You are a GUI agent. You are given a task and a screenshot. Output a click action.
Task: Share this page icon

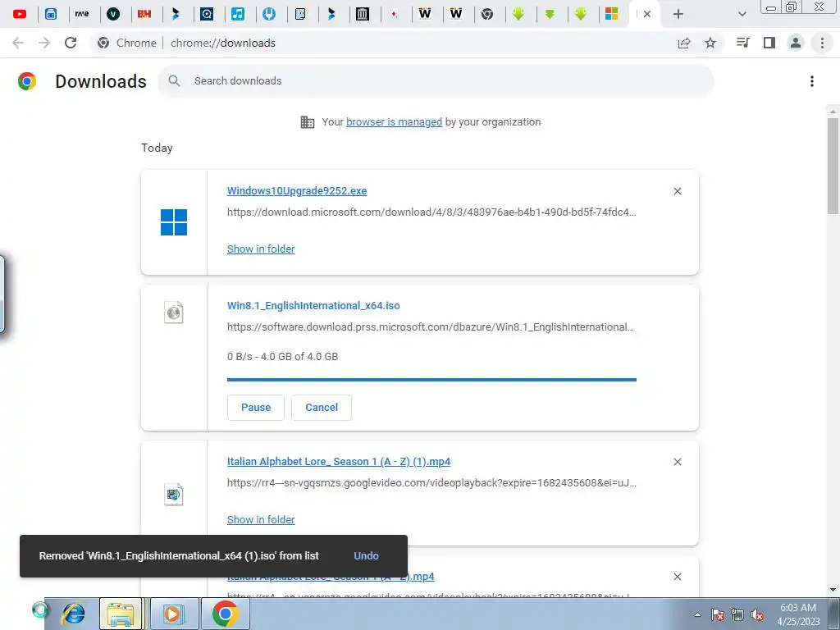pos(684,43)
